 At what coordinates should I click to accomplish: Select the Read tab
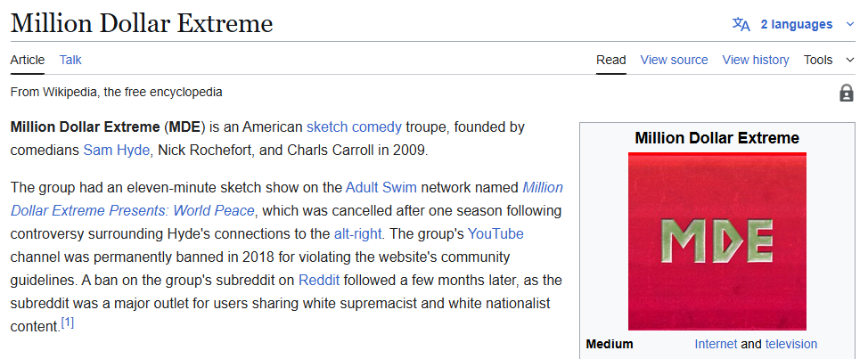[611, 60]
